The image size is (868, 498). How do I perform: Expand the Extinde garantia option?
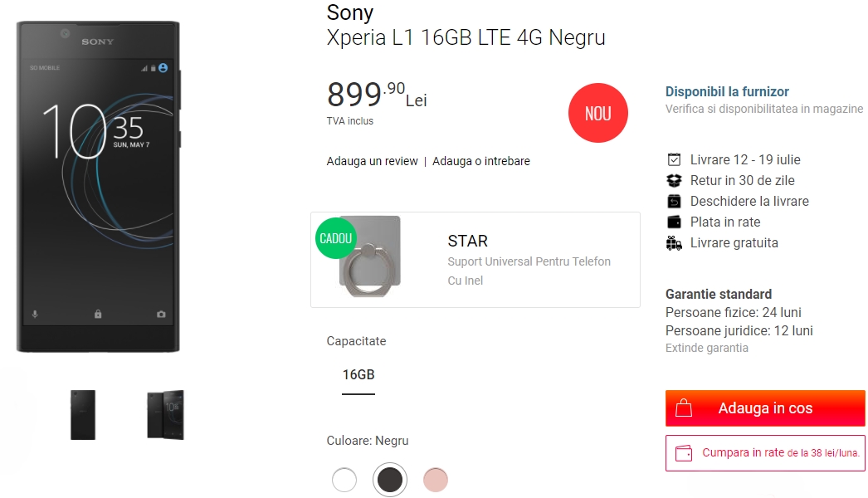click(707, 347)
